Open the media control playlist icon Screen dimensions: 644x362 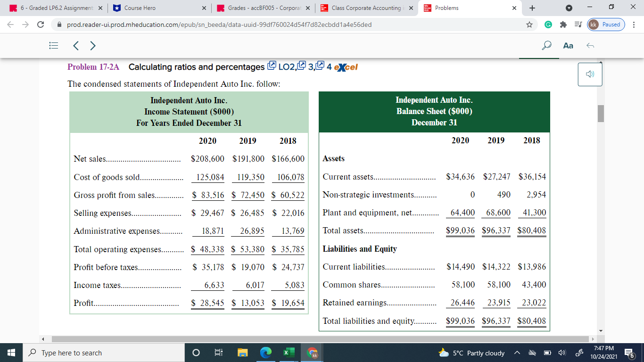tap(578, 25)
